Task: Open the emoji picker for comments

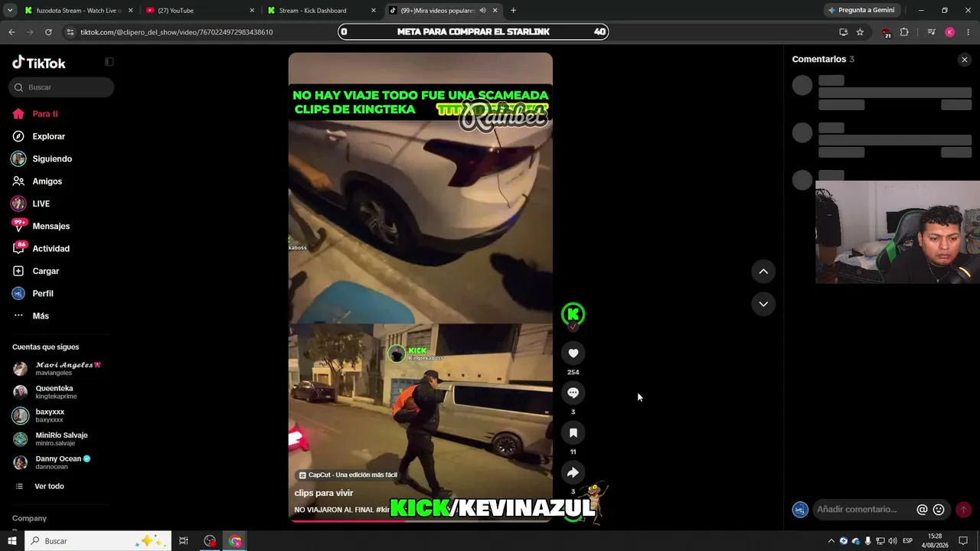Action: pyautogui.click(x=939, y=510)
